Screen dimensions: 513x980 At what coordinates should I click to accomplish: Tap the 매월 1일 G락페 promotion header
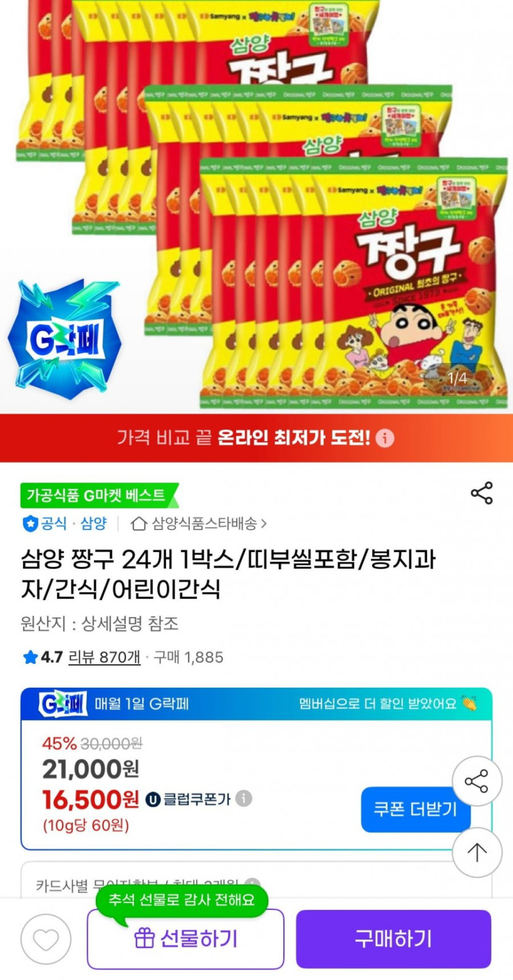point(256,704)
